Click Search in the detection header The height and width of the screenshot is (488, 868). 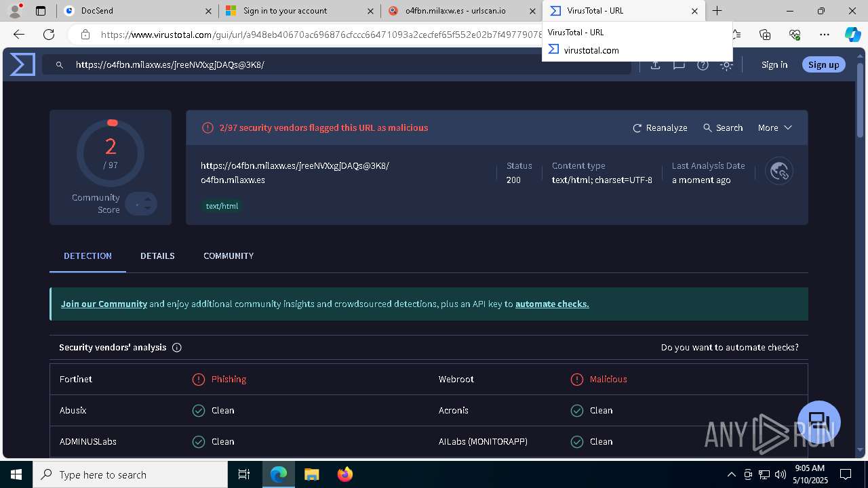[723, 127]
